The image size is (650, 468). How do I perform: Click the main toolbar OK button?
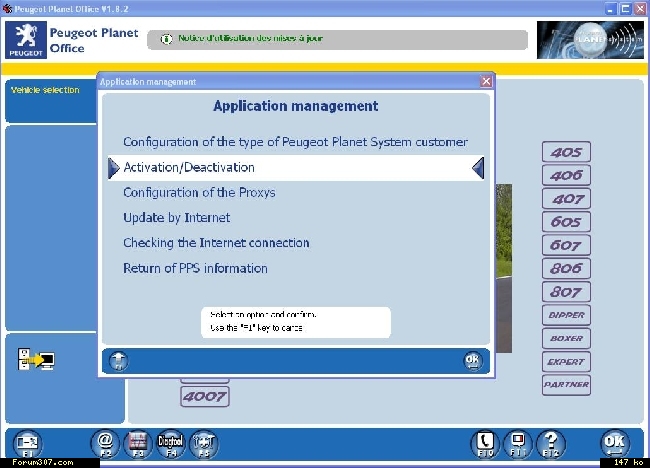[x=615, y=444]
